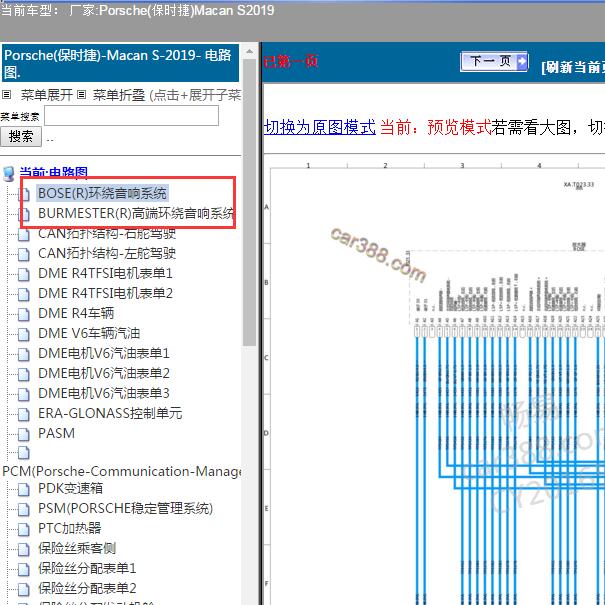Click the document icon beside PTC加热器
This screenshot has height=605, width=605.
(24, 529)
